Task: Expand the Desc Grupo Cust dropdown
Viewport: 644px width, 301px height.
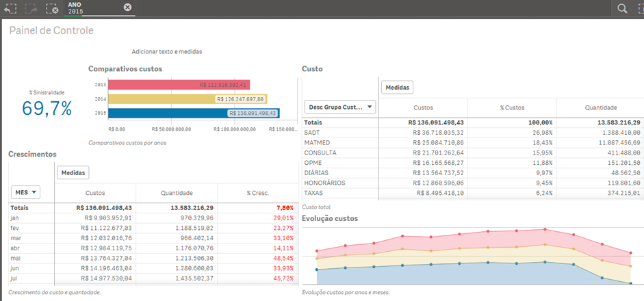Action: coord(340,107)
